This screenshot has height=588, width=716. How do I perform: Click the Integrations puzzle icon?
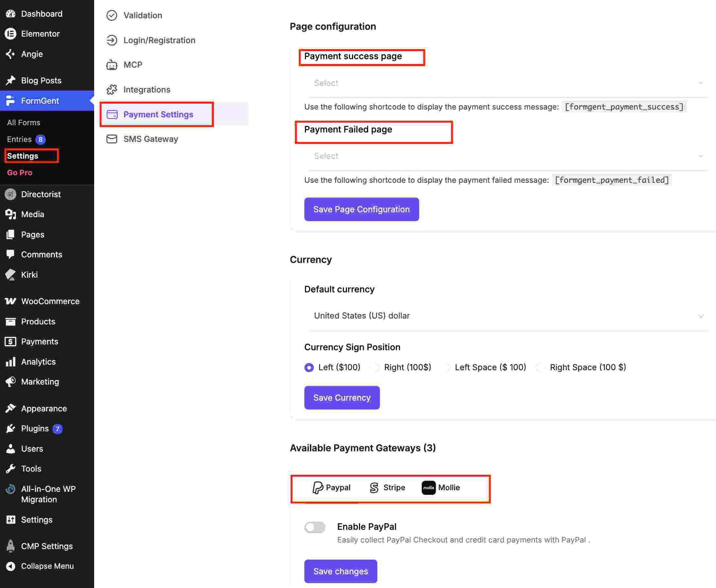[x=112, y=90]
